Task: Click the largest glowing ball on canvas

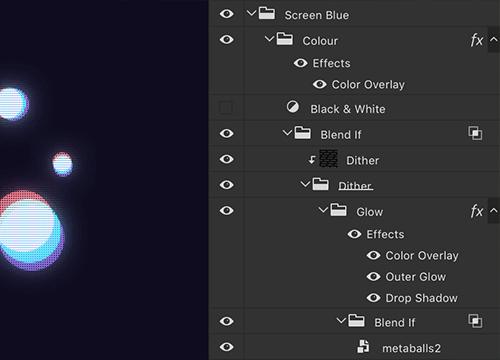Action: coord(31,230)
